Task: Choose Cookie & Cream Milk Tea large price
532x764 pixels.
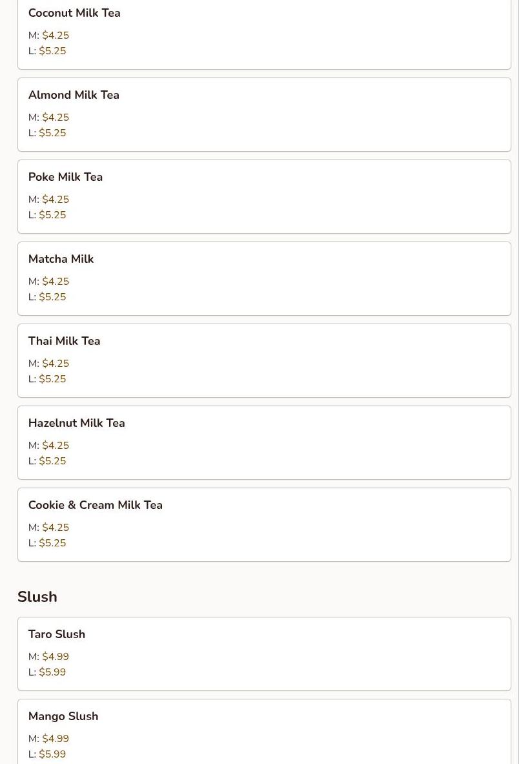Action: [52, 543]
